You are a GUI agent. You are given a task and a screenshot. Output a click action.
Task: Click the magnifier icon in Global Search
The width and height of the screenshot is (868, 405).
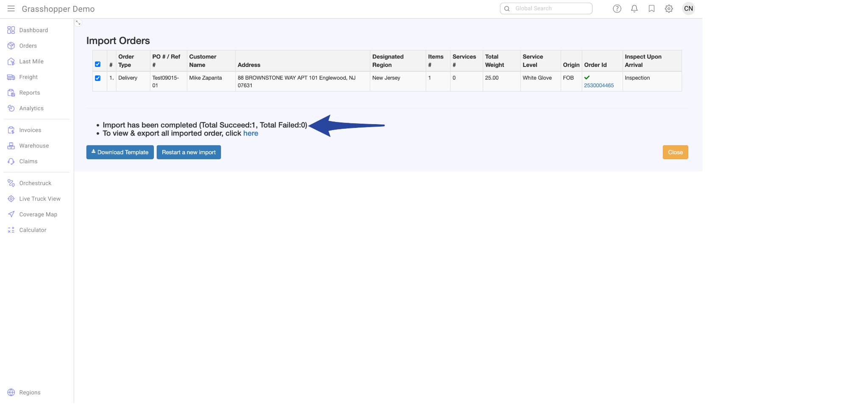coord(507,8)
